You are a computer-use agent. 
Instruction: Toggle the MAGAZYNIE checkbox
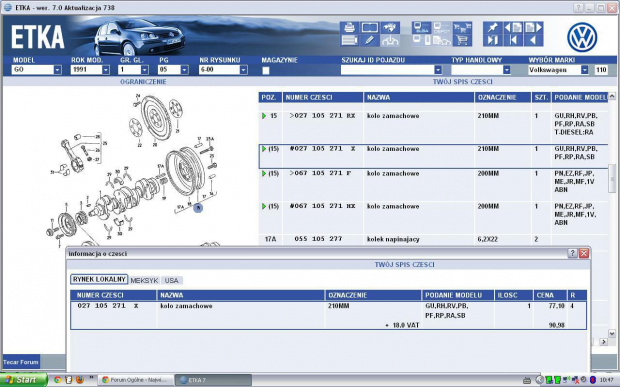point(266,70)
